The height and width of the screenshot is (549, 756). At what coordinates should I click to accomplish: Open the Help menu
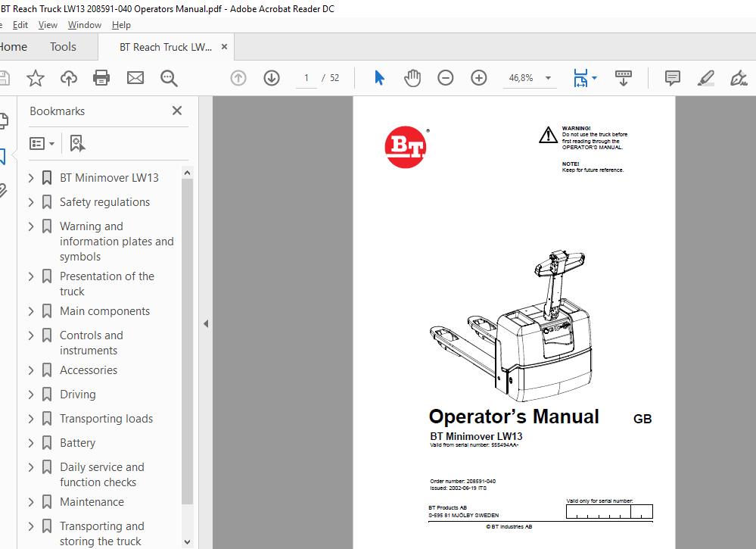(121, 25)
